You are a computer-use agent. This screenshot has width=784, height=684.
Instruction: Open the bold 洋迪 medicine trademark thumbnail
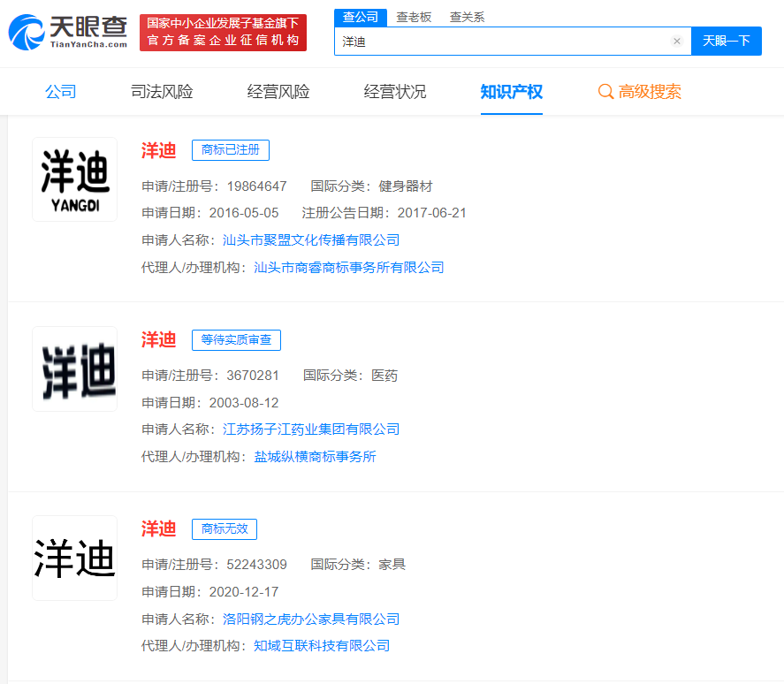point(74,369)
